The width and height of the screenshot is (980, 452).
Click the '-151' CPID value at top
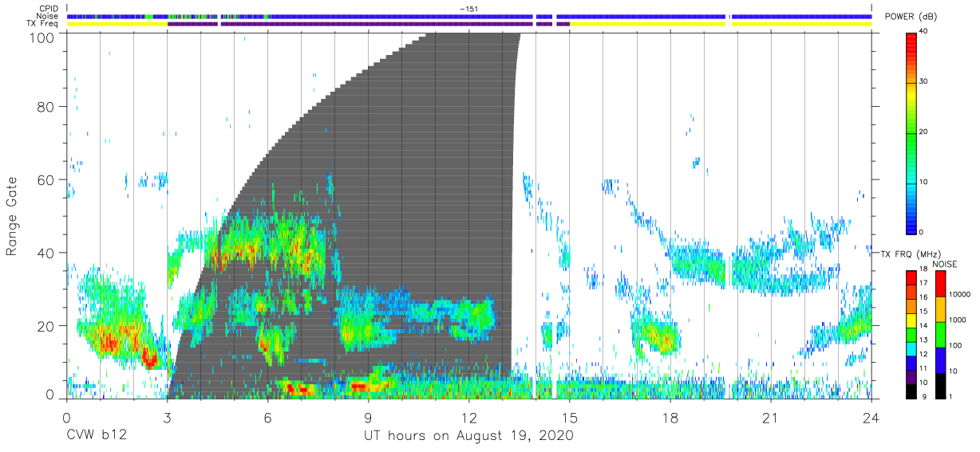point(468,9)
